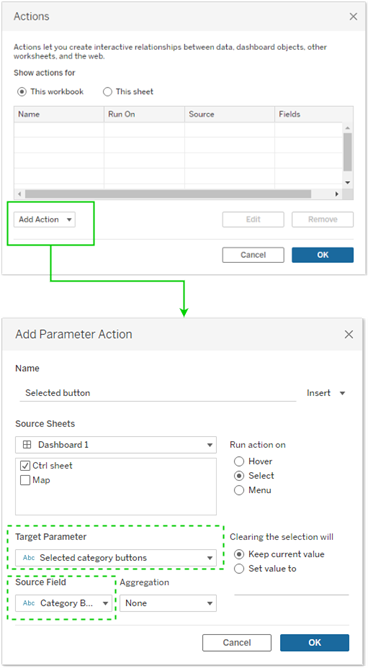Cancel the Add Parameter Action dialog
The height and width of the screenshot is (668, 368).
(x=237, y=643)
